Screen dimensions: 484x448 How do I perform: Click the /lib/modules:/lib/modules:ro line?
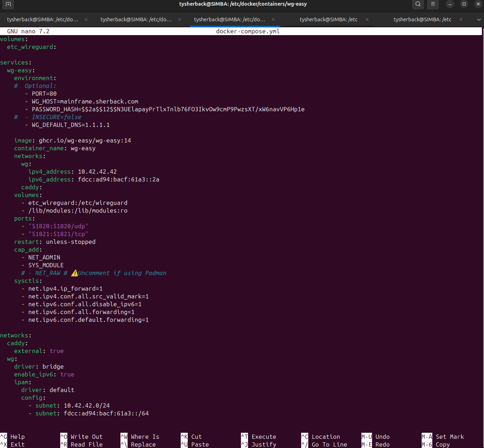(74, 211)
